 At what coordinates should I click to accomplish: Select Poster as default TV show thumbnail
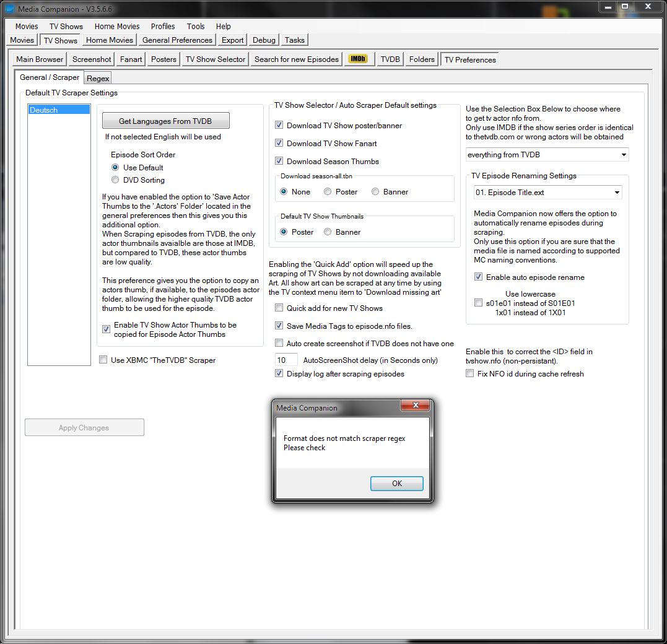(x=284, y=232)
